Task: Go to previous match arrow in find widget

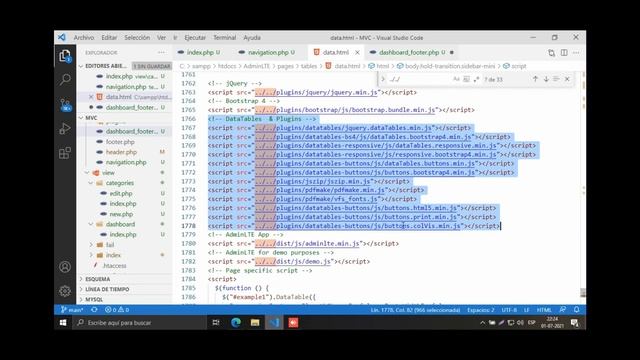Action: click(x=535, y=79)
